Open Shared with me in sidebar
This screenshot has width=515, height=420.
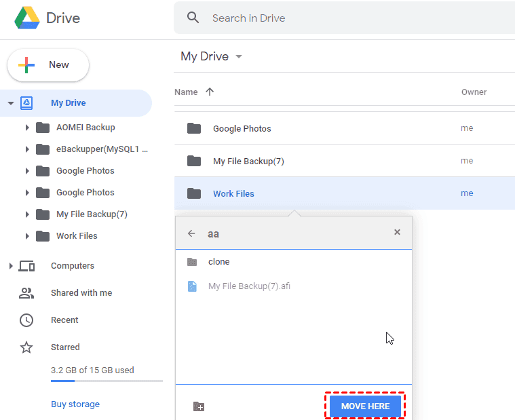click(81, 293)
